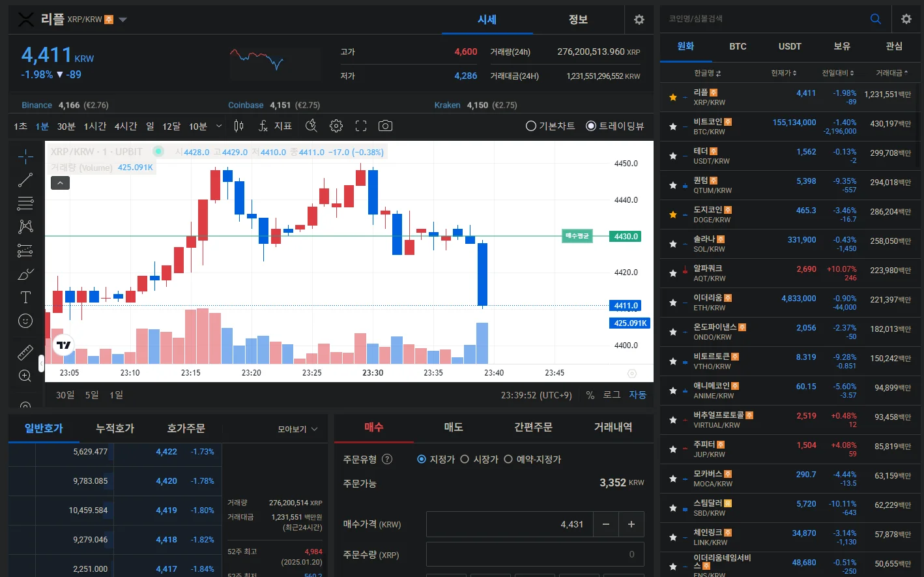
Task: Select the 5일 date range
Action: pyautogui.click(x=92, y=395)
